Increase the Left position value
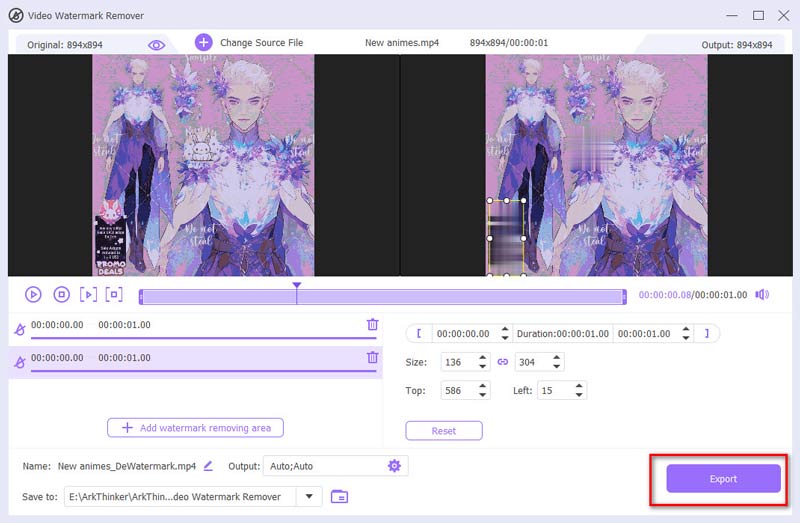Screen dimensions: 800x523 point(579,386)
